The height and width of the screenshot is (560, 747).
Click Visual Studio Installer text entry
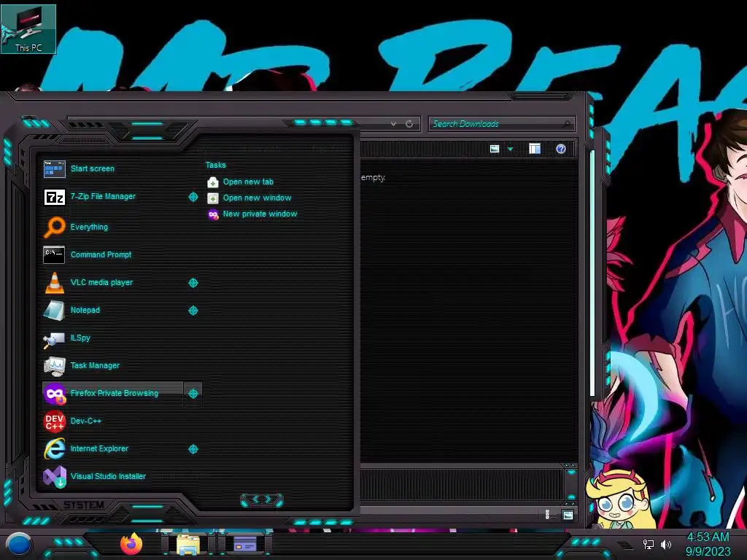click(x=108, y=476)
